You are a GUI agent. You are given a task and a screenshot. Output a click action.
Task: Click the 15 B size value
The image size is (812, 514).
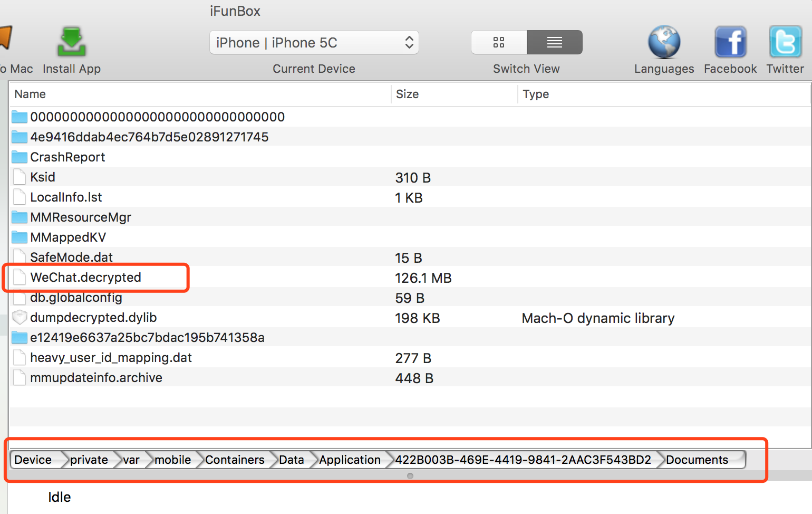pos(409,258)
